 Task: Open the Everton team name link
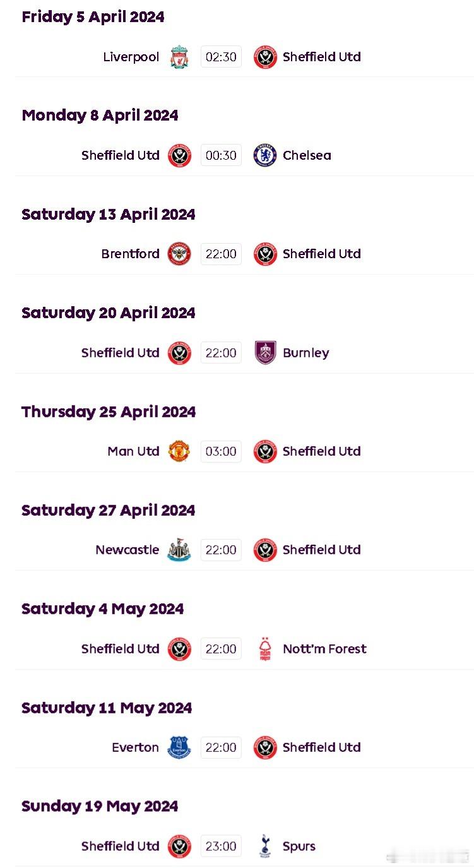click(x=136, y=747)
